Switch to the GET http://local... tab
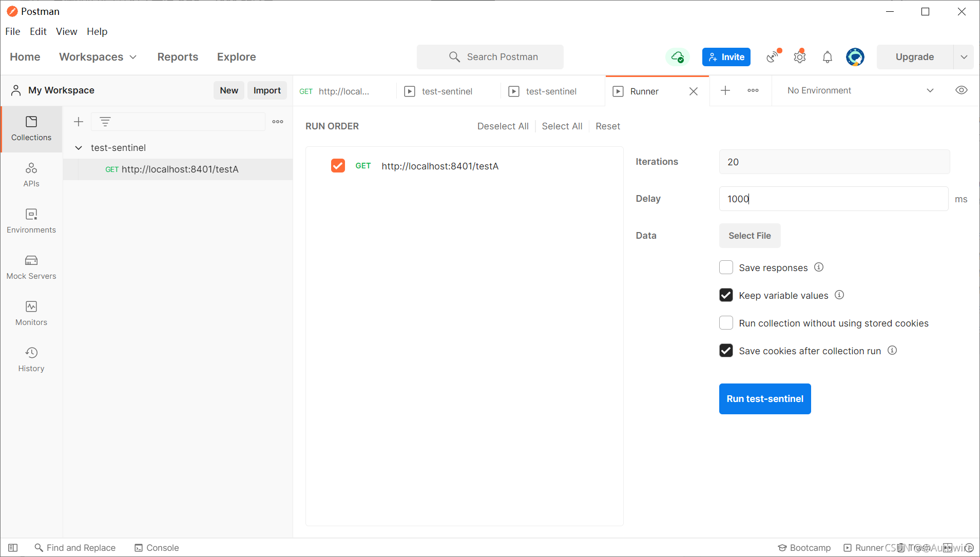The image size is (980, 557). click(x=345, y=91)
